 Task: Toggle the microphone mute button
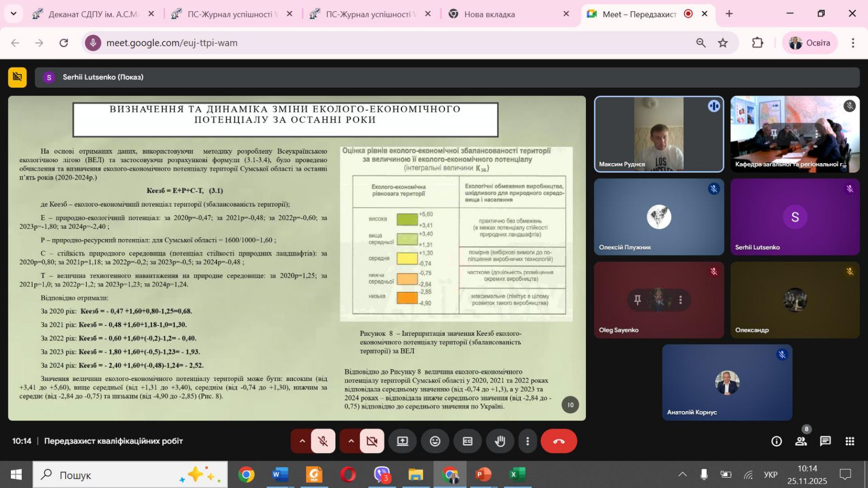[x=323, y=441]
